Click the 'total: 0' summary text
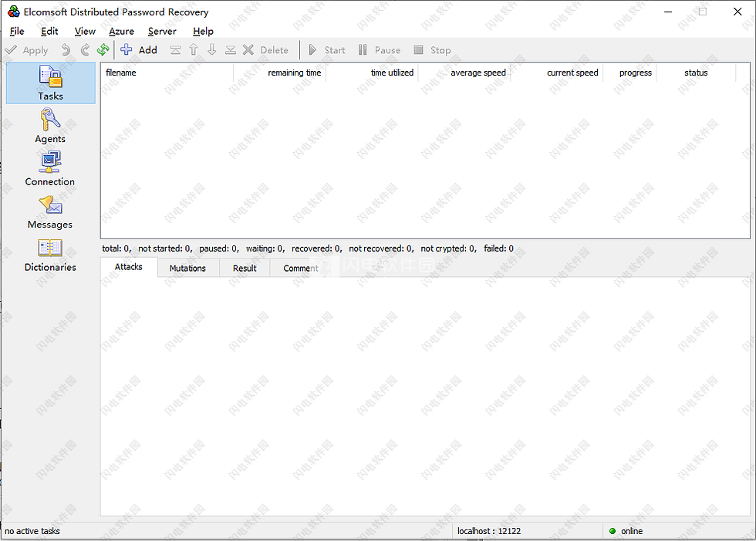Image resolution: width=756 pixels, height=541 pixels. coord(116,249)
